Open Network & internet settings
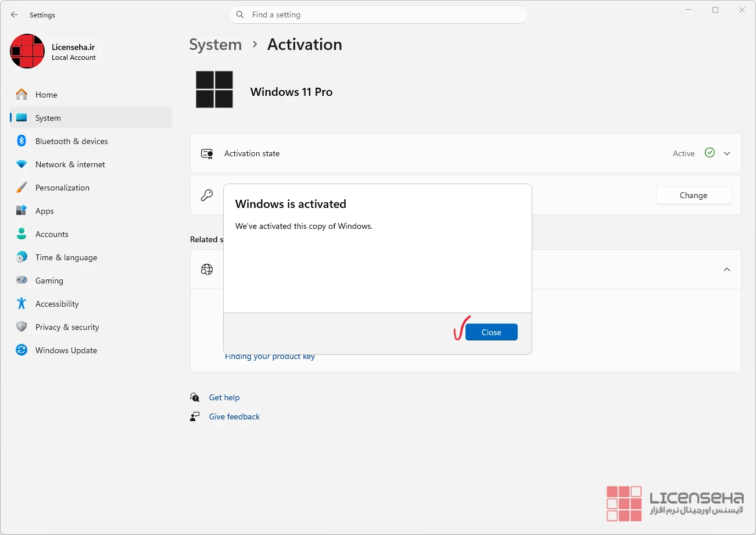Screen dimensions: 756x535 tap(91, 164)
